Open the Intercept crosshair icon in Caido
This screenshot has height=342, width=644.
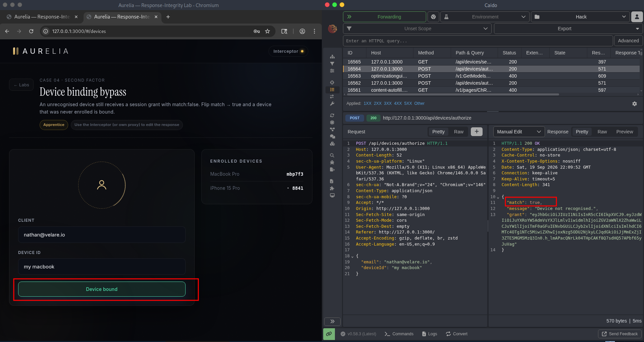[x=332, y=82]
